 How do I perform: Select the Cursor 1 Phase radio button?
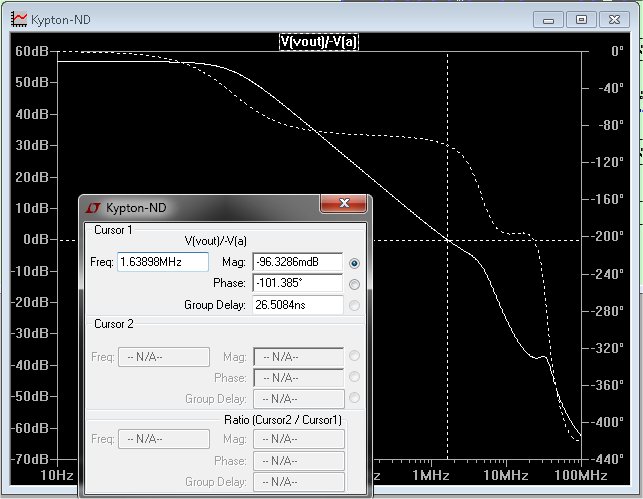354,284
